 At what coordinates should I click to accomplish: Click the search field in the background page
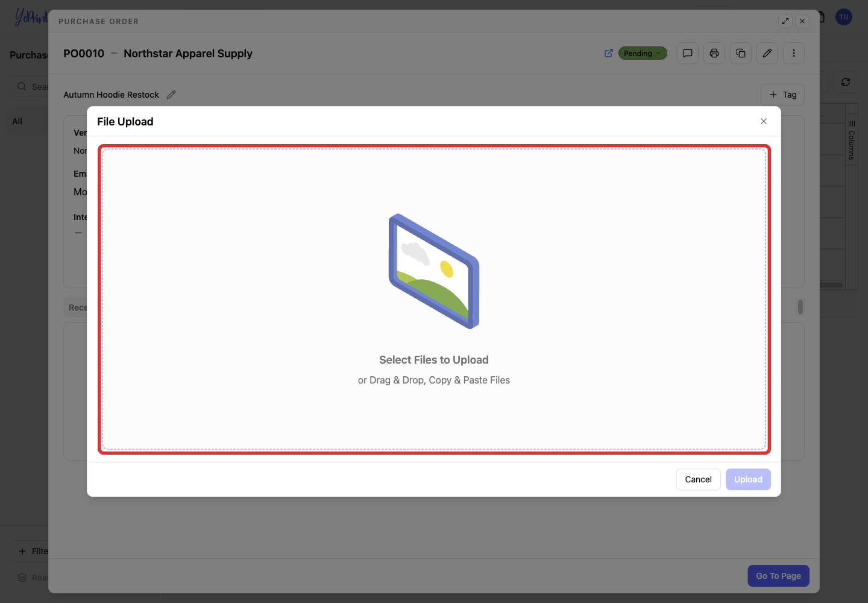pos(29,86)
